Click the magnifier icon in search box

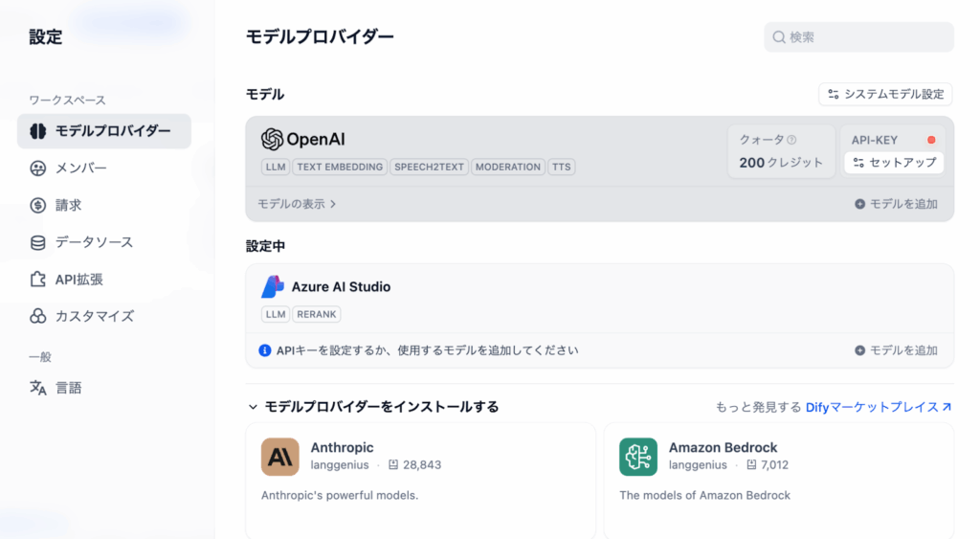click(x=779, y=37)
